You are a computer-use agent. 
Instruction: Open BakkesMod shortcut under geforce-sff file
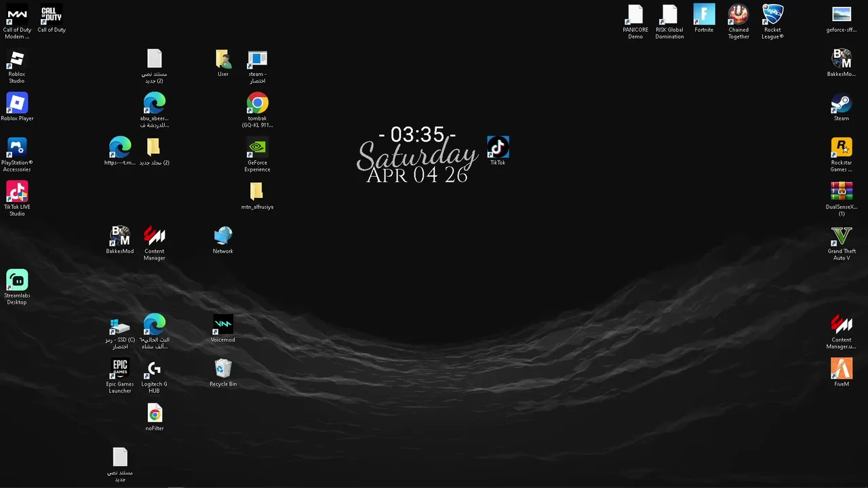[x=842, y=63]
